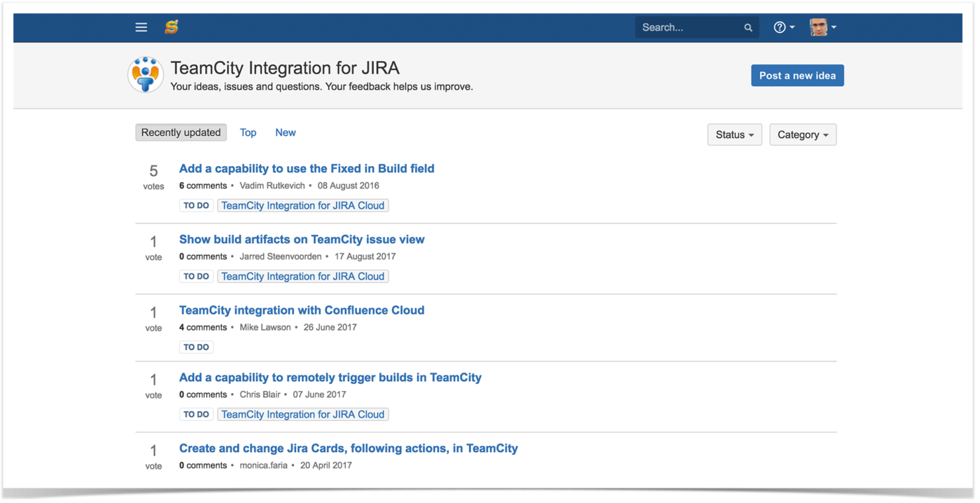The height and width of the screenshot is (503, 980).
Task: Switch to the New tab
Action: [285, 132]
